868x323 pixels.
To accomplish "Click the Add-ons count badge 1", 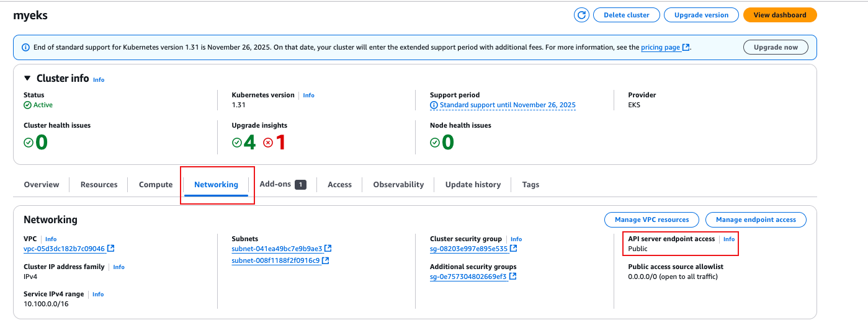I will coord(300,185).
